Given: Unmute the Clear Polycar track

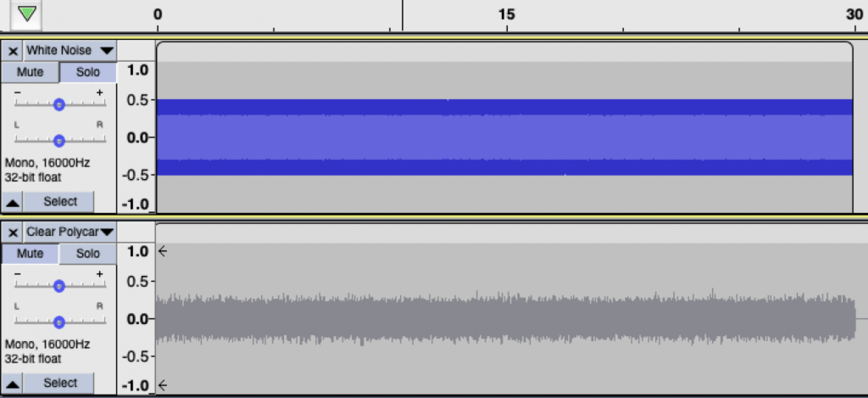Looking at the screenshot, I should pos(30,254).
